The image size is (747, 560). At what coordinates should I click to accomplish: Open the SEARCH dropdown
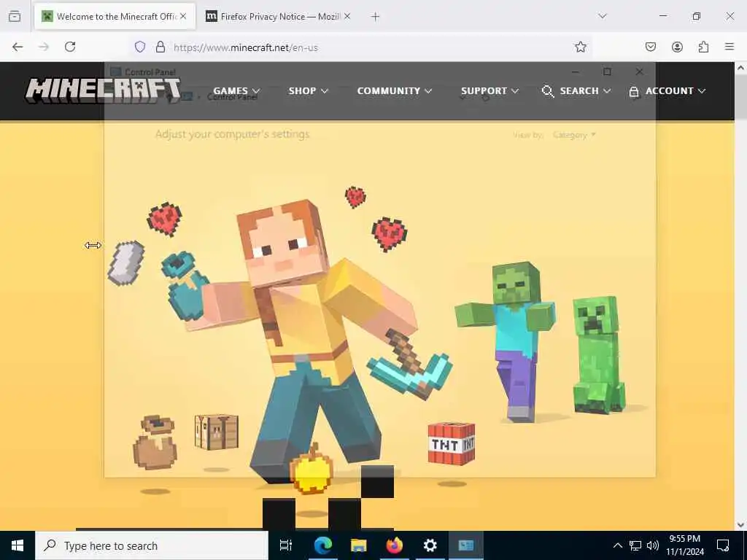[576, 91]
